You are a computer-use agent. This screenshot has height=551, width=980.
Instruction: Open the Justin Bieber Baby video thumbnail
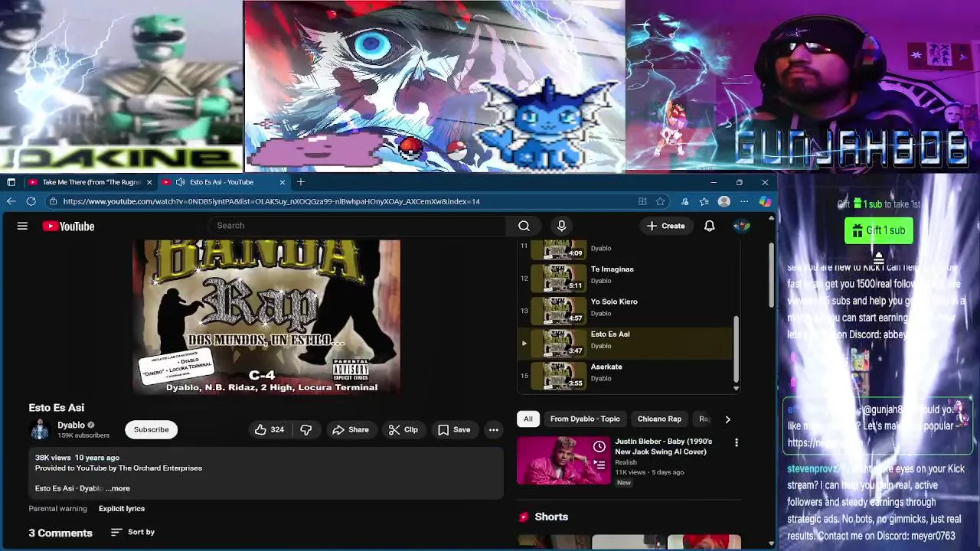[x=563, y=460]
